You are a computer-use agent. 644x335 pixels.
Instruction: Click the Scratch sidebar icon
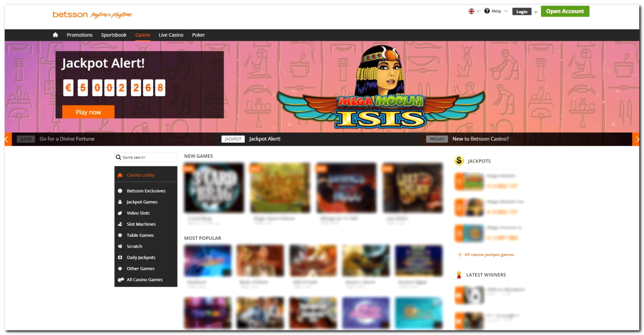pos(120,246)
